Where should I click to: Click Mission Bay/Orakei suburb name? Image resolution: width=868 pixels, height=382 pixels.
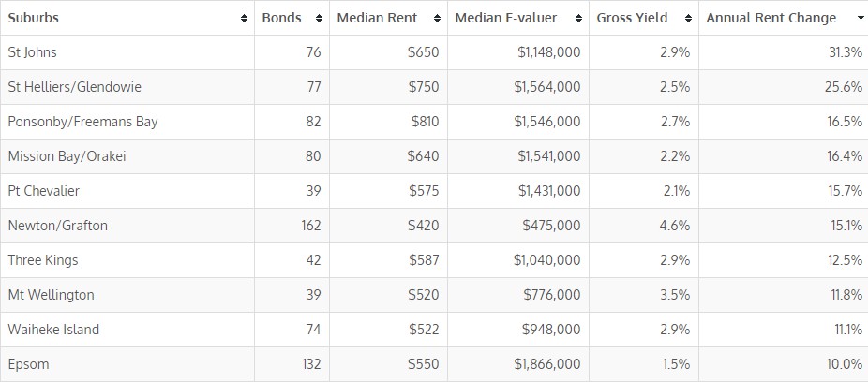tap(67, 156)
